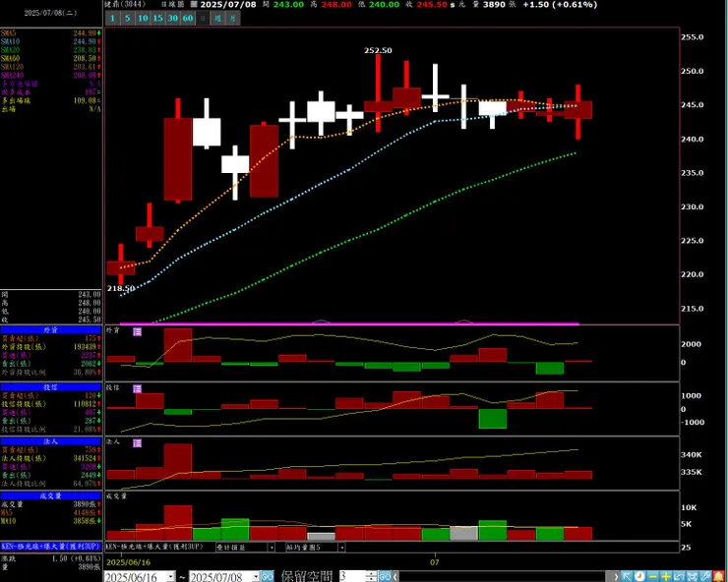Click the 多出場線 value 109.08
The height and width of the screenshot is (582, 728).
(85, 100)
